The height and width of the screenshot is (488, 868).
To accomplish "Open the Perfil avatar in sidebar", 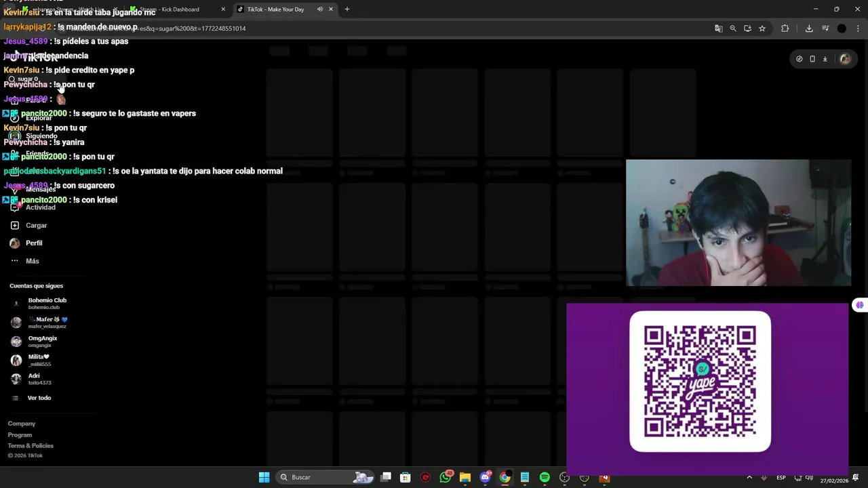I will coord(14,243).
